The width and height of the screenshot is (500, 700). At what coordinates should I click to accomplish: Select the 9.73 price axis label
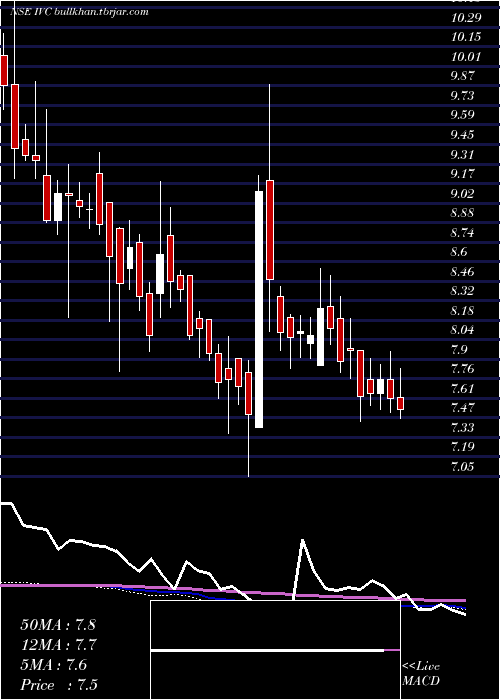tap(464, 95)
